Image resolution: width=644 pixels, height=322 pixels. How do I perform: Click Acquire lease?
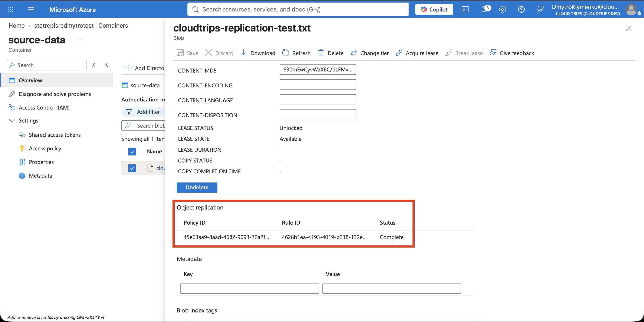[417, 53]
